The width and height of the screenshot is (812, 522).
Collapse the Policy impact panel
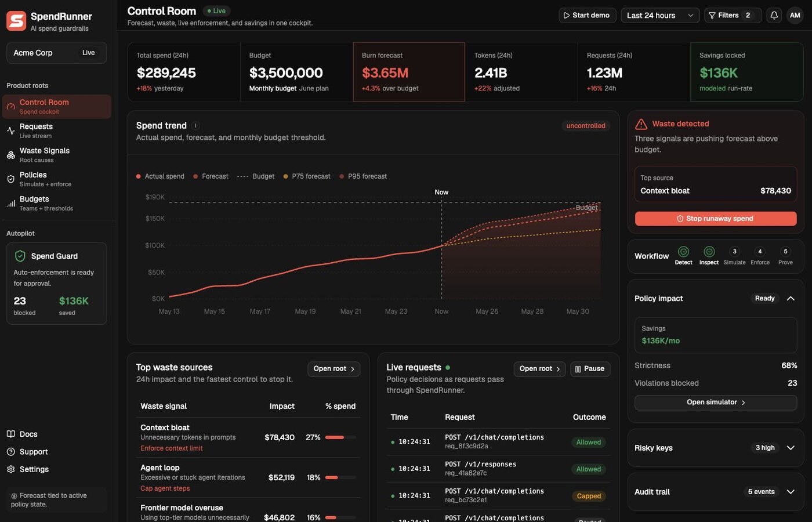pos(791,299)
